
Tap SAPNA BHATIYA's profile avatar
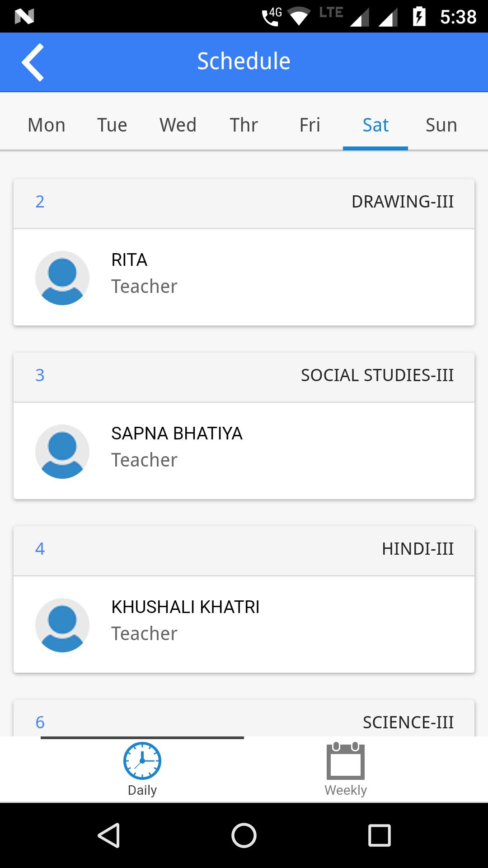pos(62,451)
